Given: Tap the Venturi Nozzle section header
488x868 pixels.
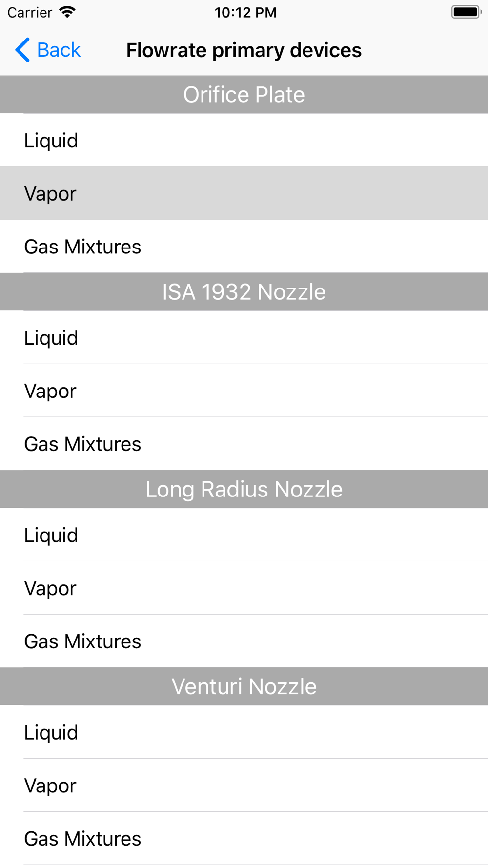Looking at the screenshot, I should (x=244, y=686).
